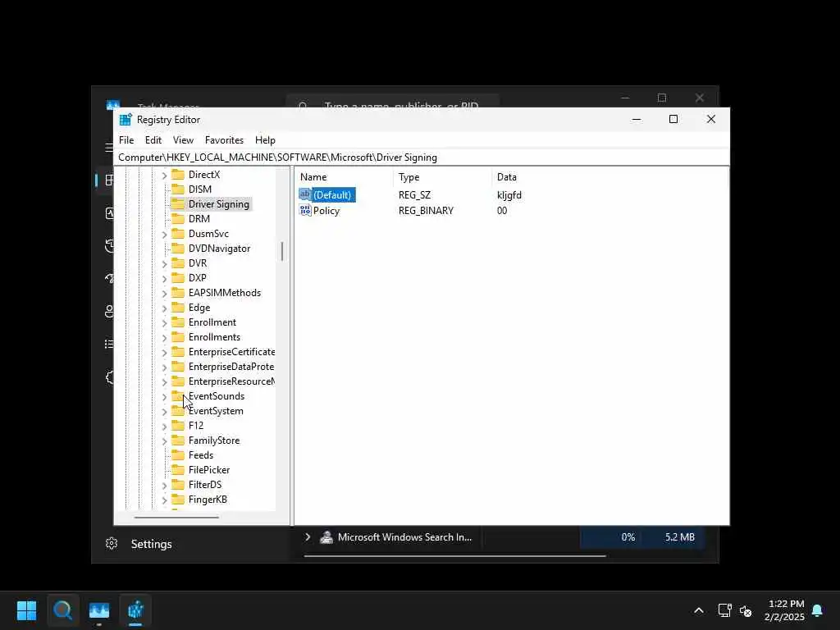
Task: Open the File menu in Registry Editor
Action: coord(126,139)
